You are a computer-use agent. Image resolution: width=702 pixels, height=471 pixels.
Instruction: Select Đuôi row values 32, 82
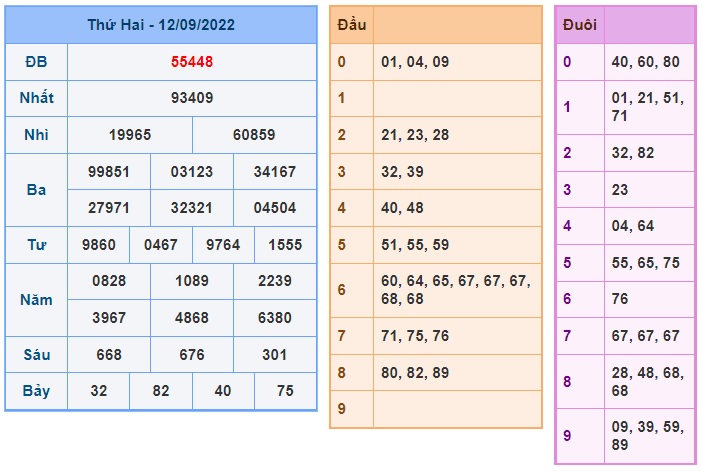[633, 153]
